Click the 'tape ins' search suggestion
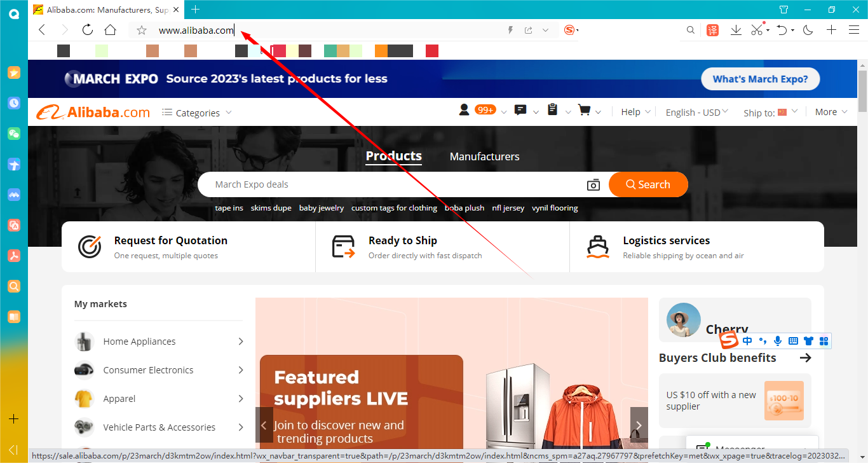 [x=229, y=208]
